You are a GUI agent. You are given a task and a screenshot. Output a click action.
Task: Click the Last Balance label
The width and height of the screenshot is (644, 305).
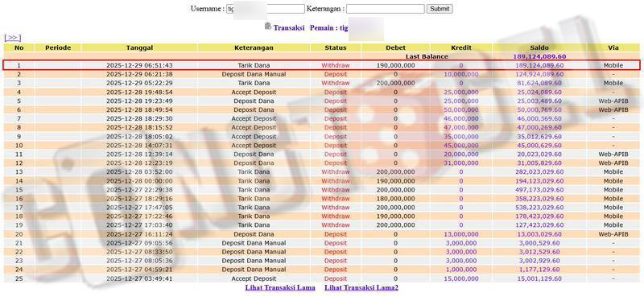[427, 56]
